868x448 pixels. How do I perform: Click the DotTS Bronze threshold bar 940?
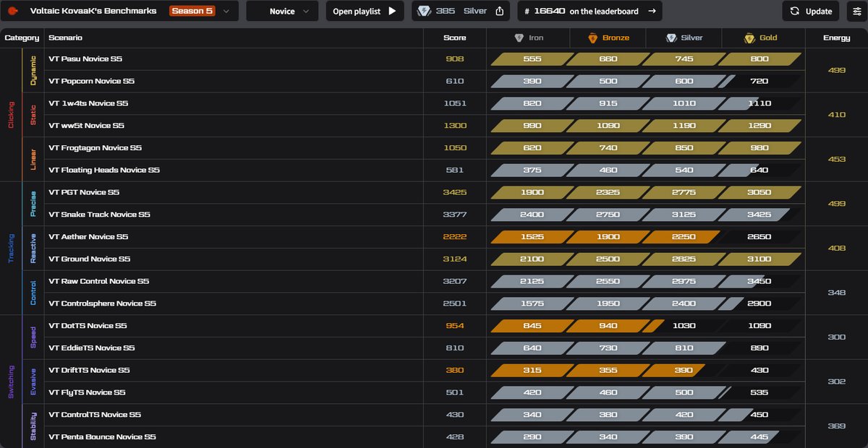click(608, 326)
